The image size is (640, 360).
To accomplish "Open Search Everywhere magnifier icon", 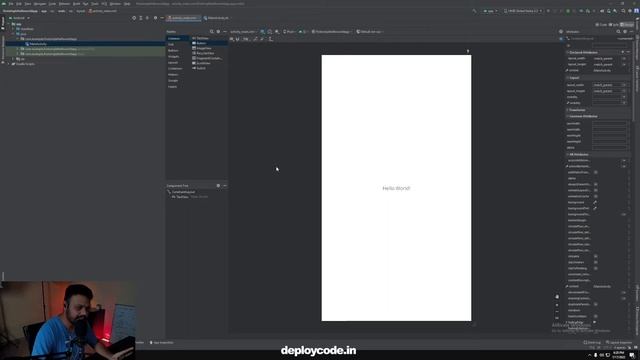I will click(x=623, y=11).
